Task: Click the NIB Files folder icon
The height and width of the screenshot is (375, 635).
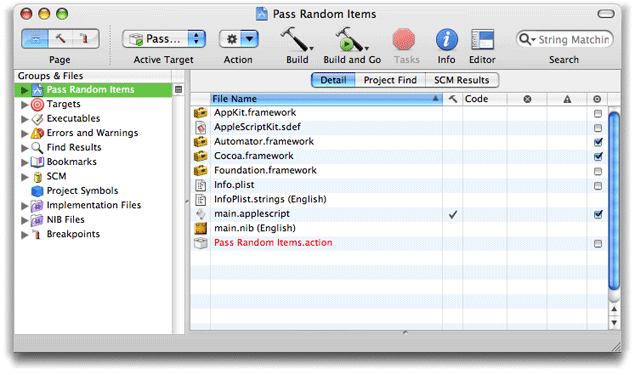Action: 37,220
